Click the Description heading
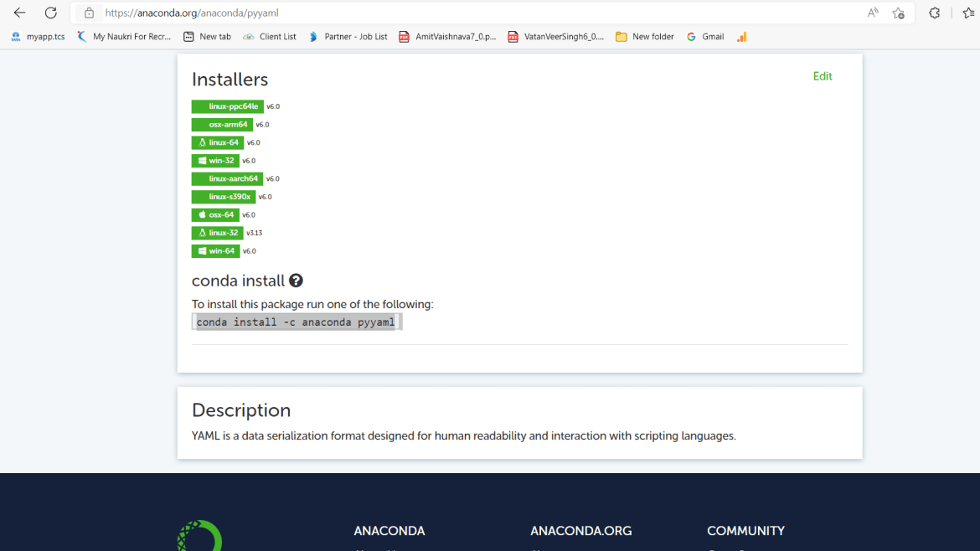 coord(241,410)
